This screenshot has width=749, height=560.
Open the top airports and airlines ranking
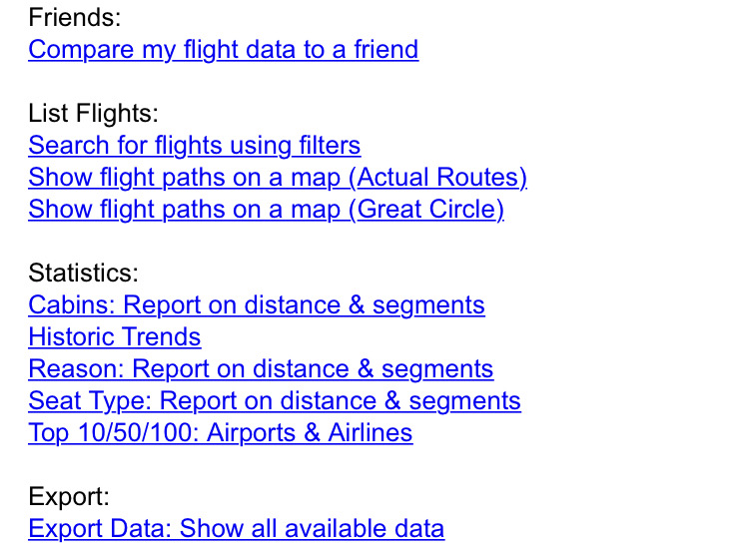[x=220, y=432]
